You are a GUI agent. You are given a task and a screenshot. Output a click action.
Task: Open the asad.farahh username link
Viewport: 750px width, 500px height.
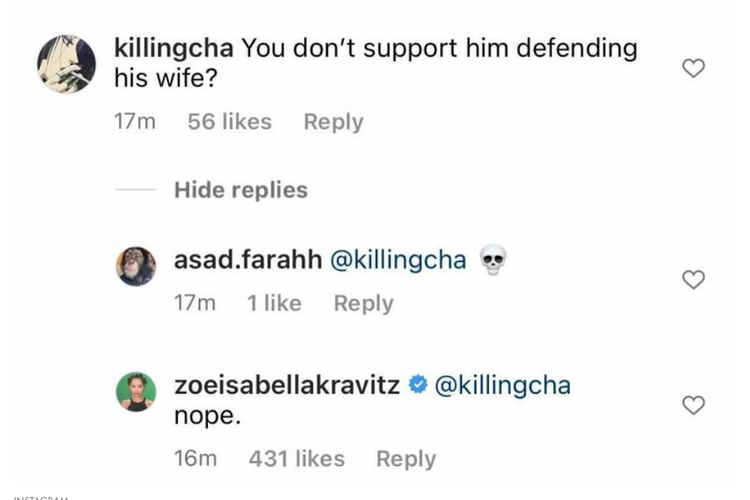pos(248,260)
